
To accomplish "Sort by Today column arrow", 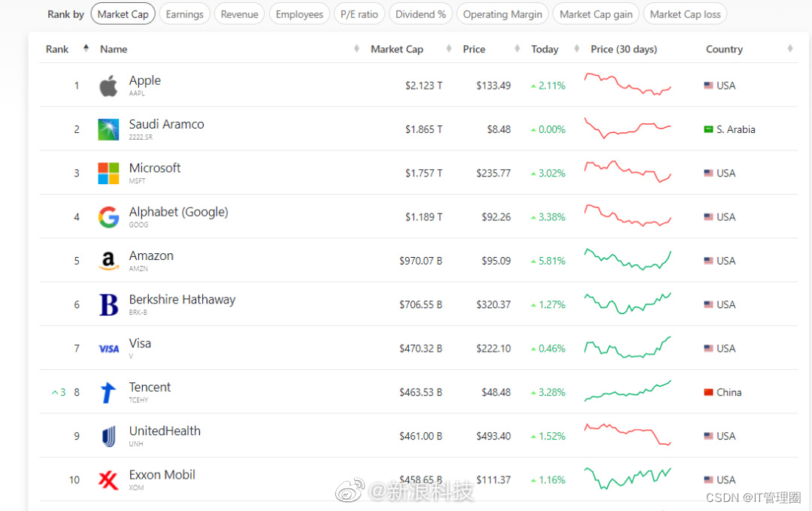I will pyautogui.click(x=577, y=49).
